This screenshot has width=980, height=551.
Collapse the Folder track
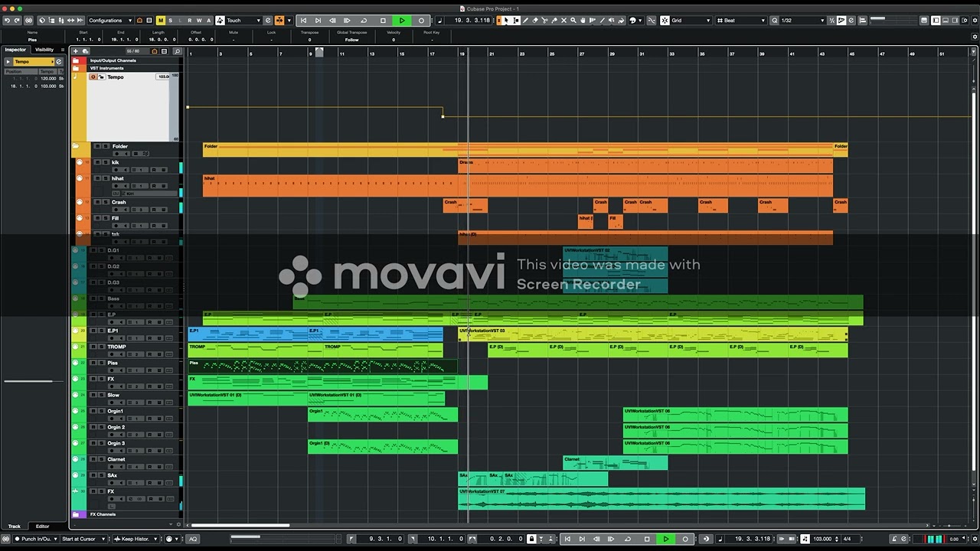click(x=76, y=146)
